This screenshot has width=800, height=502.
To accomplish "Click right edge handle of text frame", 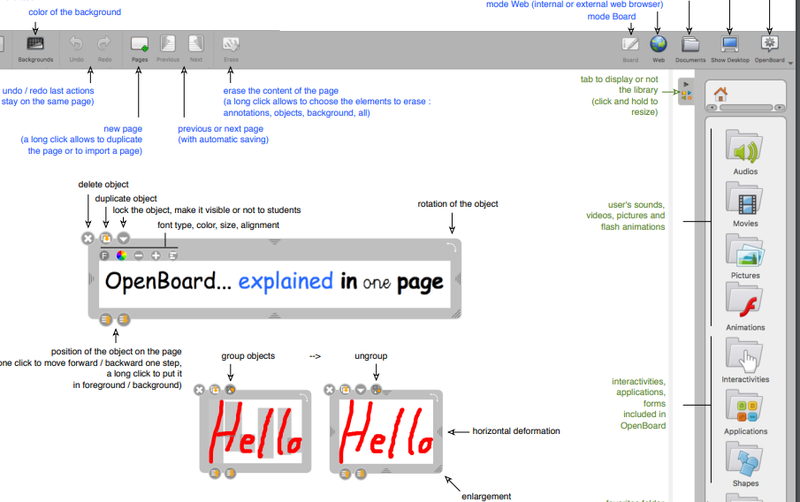I will point(458,279).
